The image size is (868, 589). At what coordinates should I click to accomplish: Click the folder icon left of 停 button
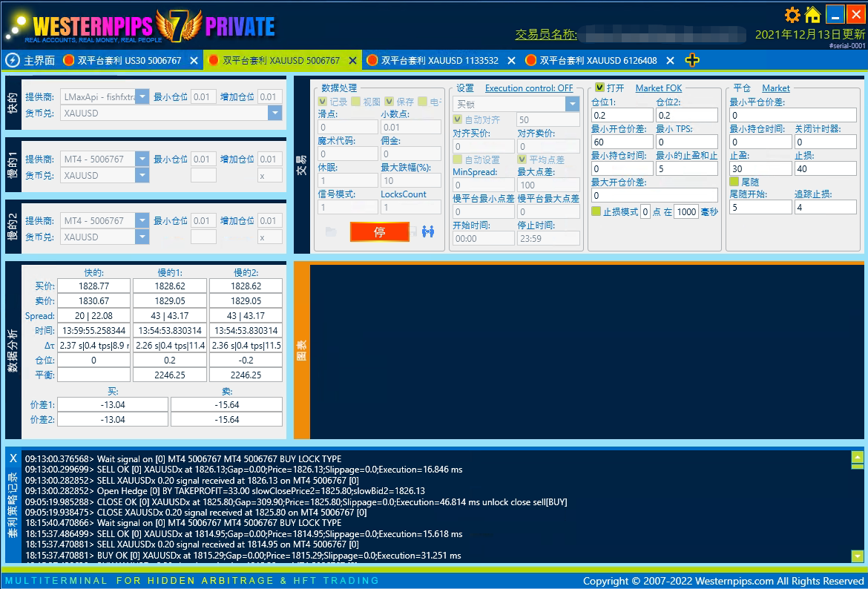tap(331, 231)
